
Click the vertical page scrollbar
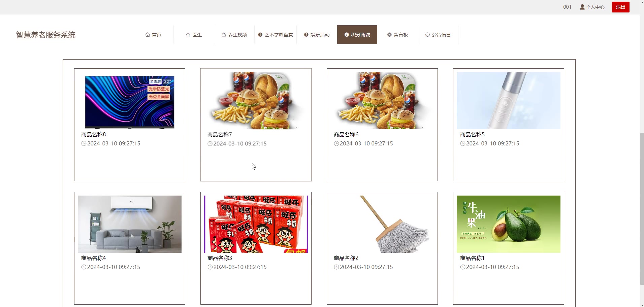(642, 209)
